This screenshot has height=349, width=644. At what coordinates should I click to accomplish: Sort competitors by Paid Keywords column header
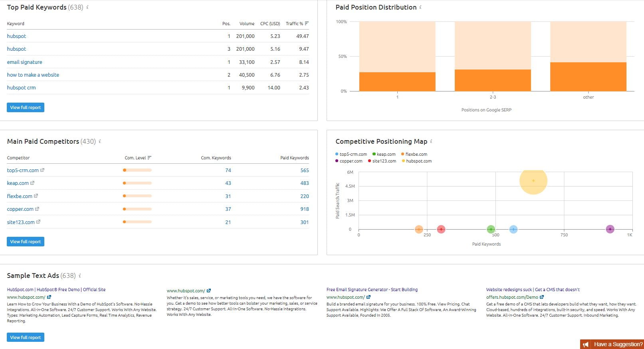[295, 158]
